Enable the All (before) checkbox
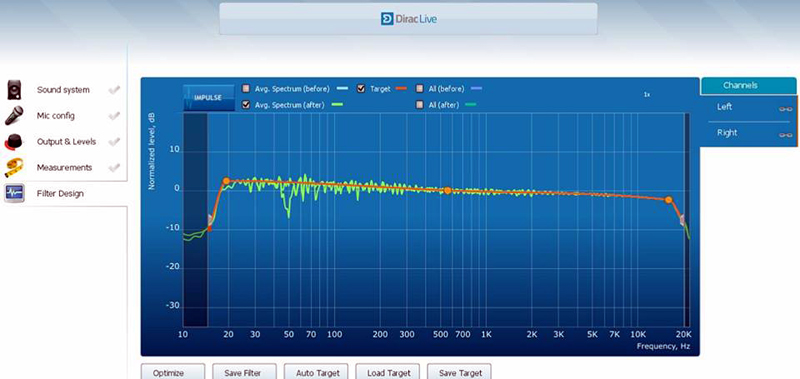Image resolution: width=800 pixels, height=379 pixels. pyautogui.click(x=420, y=88)
